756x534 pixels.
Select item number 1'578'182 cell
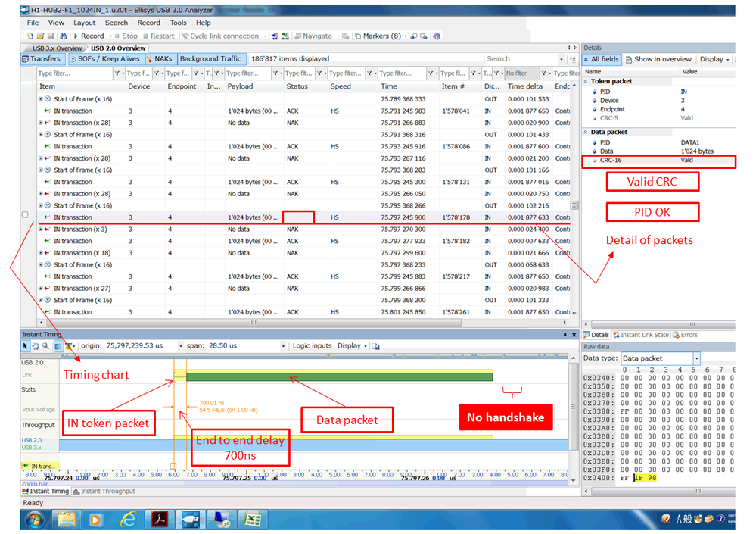[x=456, y=241]
